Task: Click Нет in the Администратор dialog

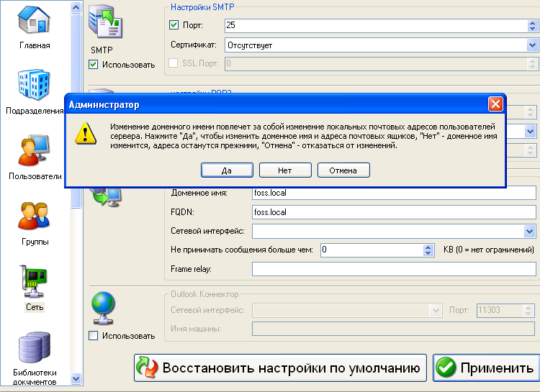Action: 284,170
